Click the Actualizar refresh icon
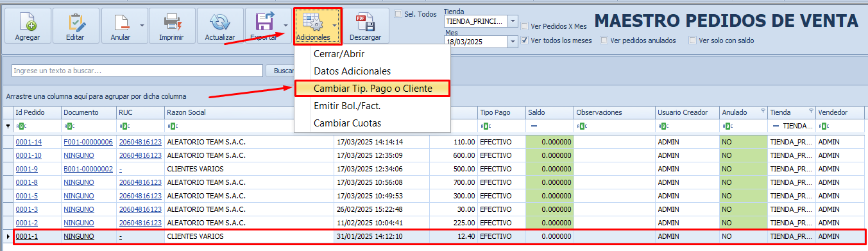The height and width of the screenshot is (251, 868). [x=220, y=22]
